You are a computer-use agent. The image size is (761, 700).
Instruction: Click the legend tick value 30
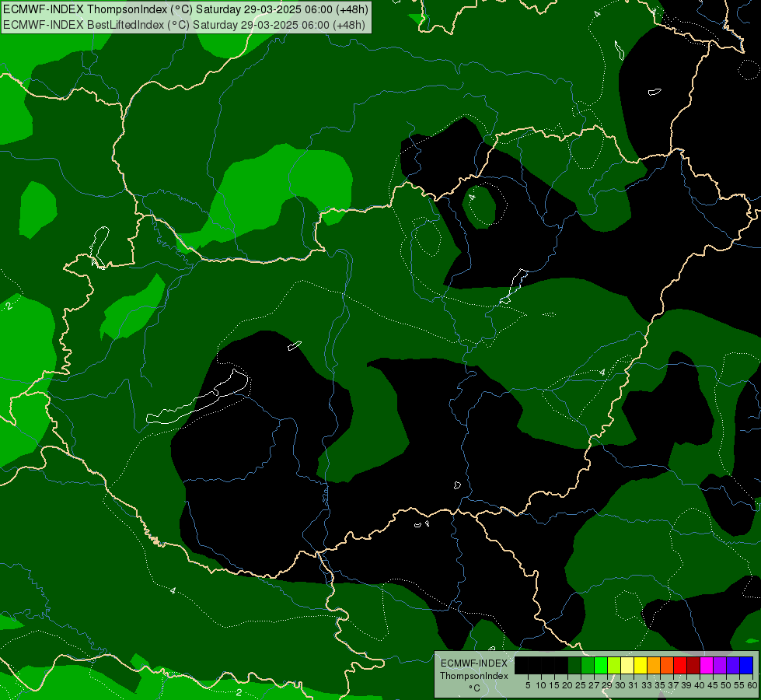[x=620, y=685]
